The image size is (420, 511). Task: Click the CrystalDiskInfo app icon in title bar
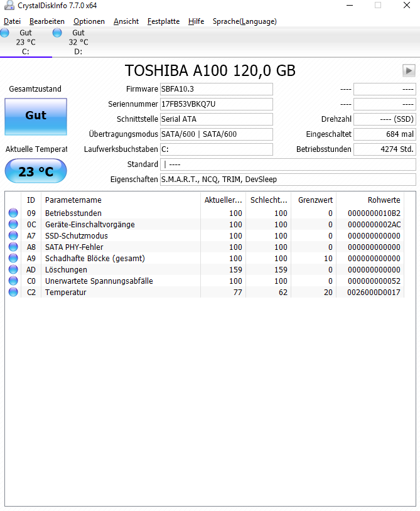pos(9,5)
